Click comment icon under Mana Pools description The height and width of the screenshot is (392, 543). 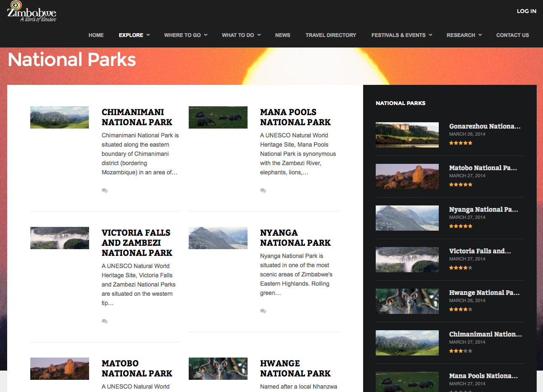(263, 190)
